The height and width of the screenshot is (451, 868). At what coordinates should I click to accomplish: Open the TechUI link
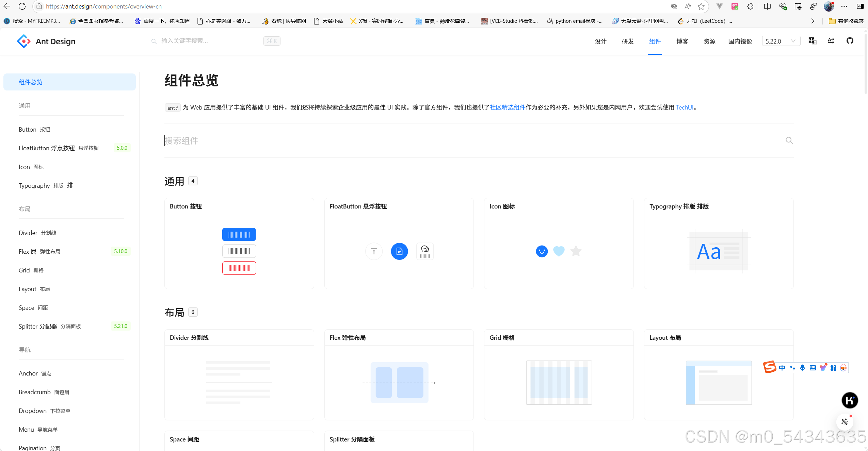click(685, 107)
